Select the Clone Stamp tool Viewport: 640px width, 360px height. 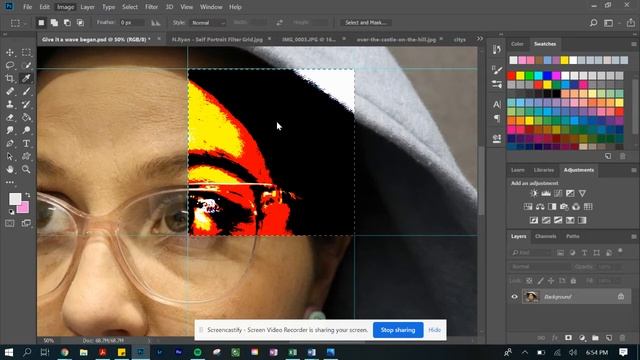click(x=10, y=104)
